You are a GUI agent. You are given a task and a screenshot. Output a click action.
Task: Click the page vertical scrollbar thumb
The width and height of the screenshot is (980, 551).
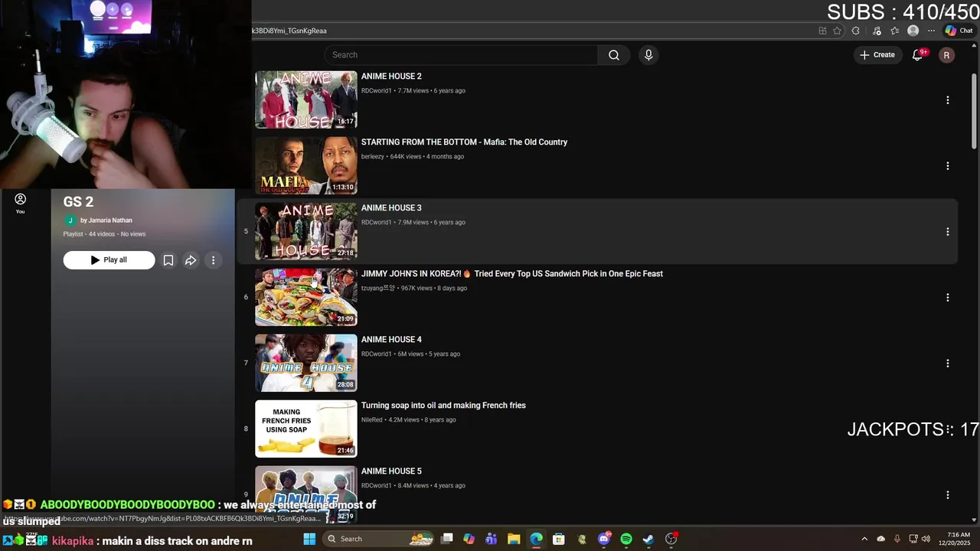pos(974,111)
